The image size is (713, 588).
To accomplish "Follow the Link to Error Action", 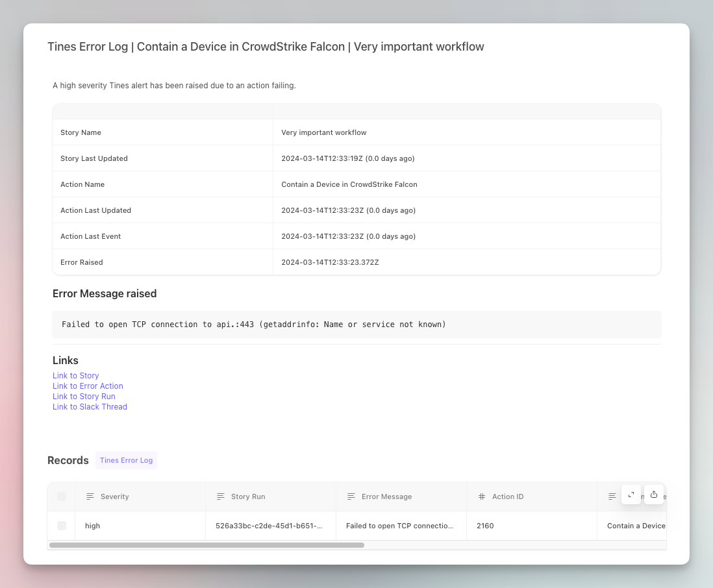I will pyautogui.click(x=88, y=386).
